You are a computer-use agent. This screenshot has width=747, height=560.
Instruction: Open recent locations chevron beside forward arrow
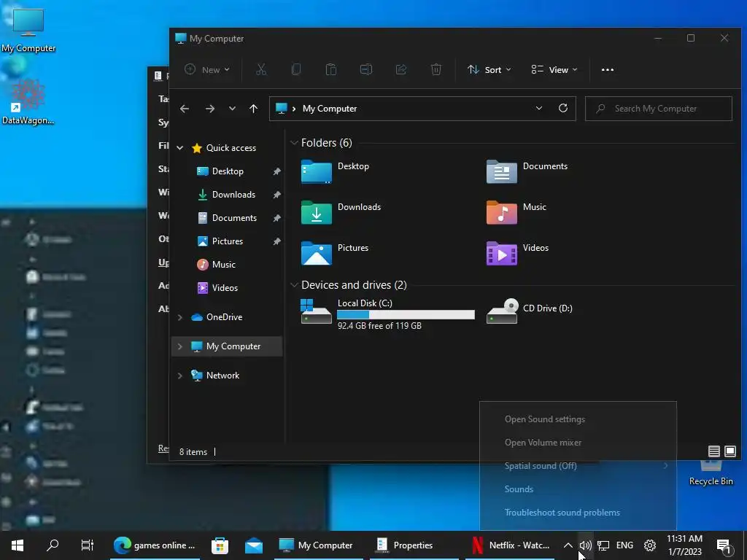pos(232,109)
